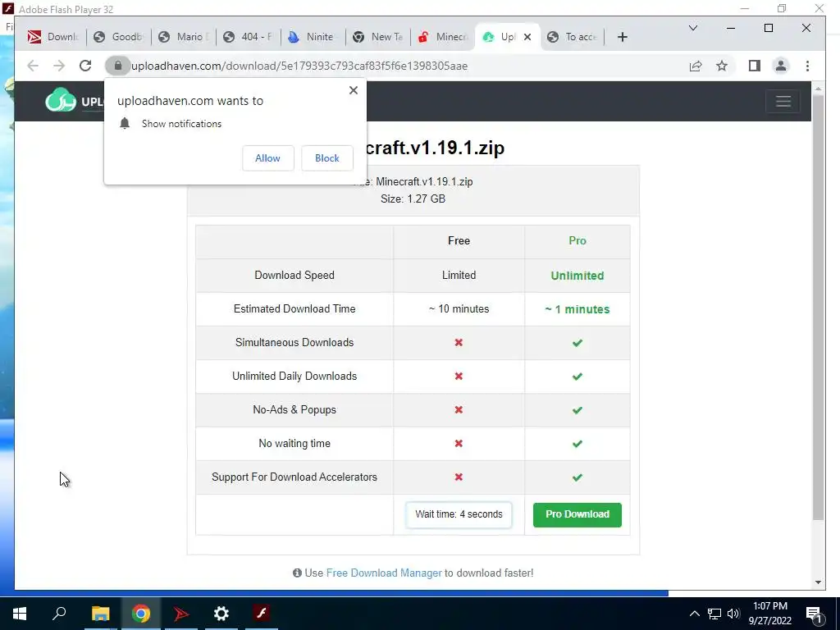Show hidden system tray icons
840x630 pixels.
[694, 614]
